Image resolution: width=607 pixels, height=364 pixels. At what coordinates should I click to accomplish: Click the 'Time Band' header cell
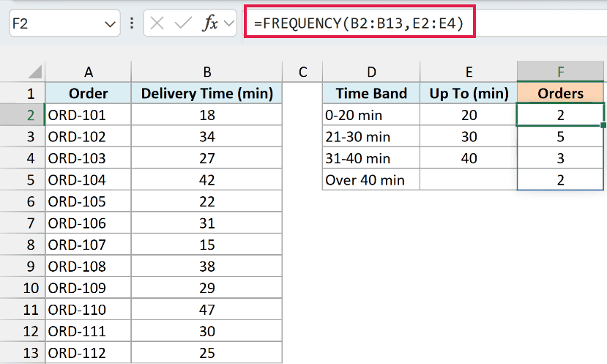click(371, 93)
